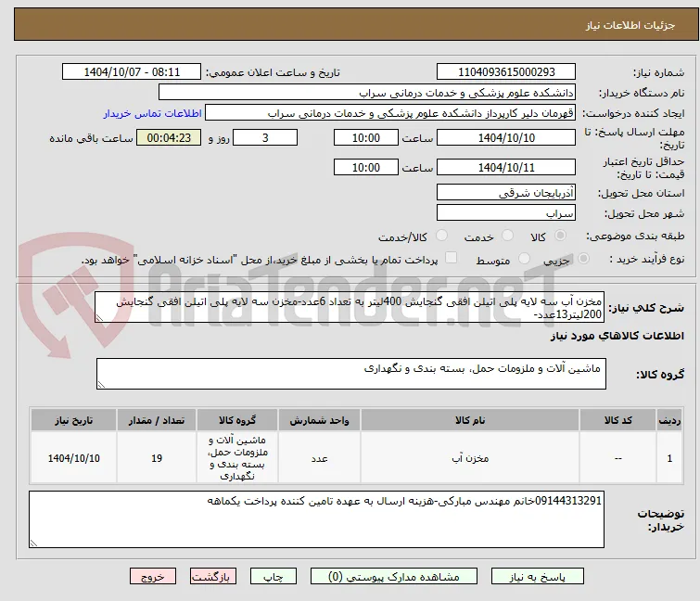Click the quantity cell showing 19
Image resolution: width=700 pixels, height=601 pixels.
tap(157, 458)
